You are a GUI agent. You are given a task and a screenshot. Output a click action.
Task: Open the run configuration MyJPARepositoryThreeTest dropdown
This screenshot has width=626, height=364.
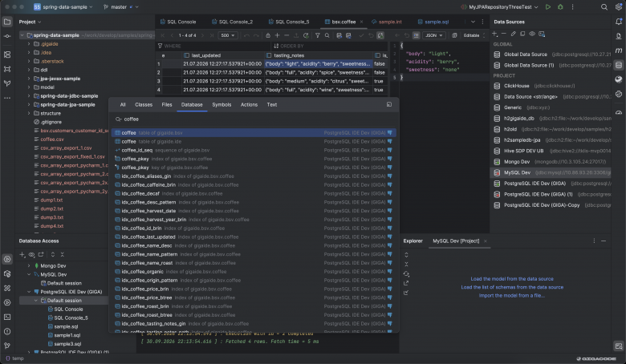tap(499, 6)
